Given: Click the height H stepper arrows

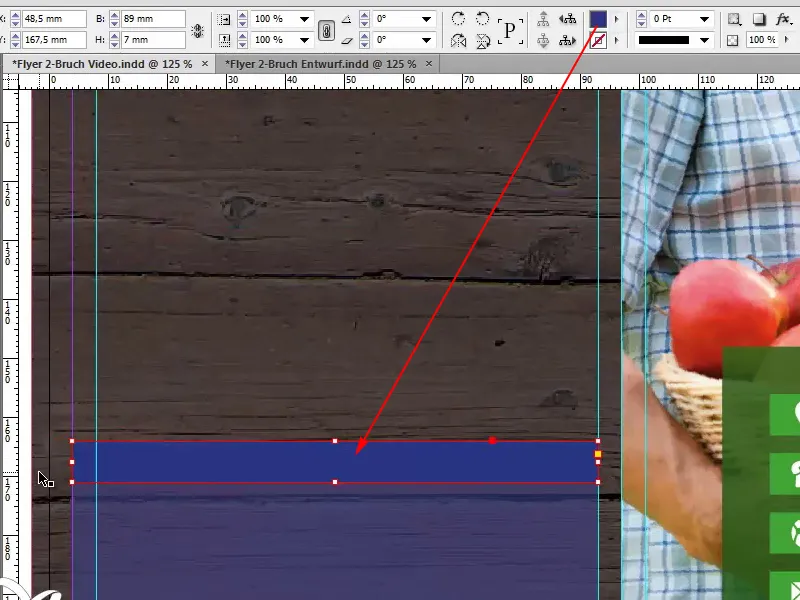Looking at the screenshot, I should [x=114, y=40].
